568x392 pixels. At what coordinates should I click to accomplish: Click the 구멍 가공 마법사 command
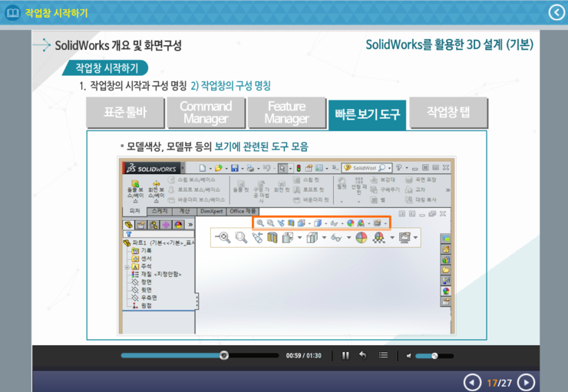261,191
